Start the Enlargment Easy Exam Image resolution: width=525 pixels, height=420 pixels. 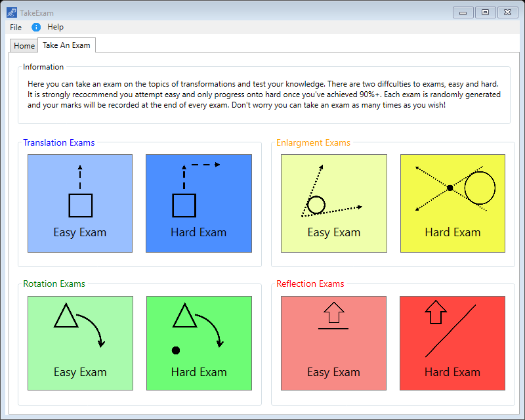(334, 203)
